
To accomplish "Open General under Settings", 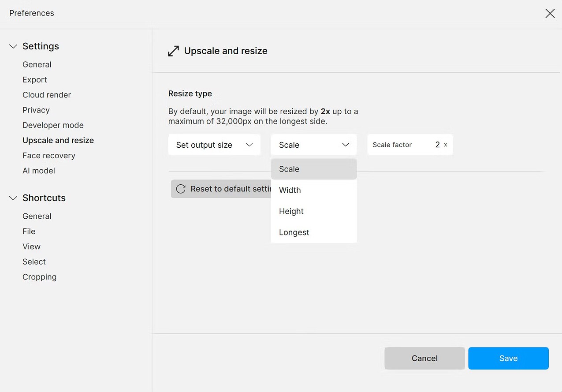I will 37,64.
